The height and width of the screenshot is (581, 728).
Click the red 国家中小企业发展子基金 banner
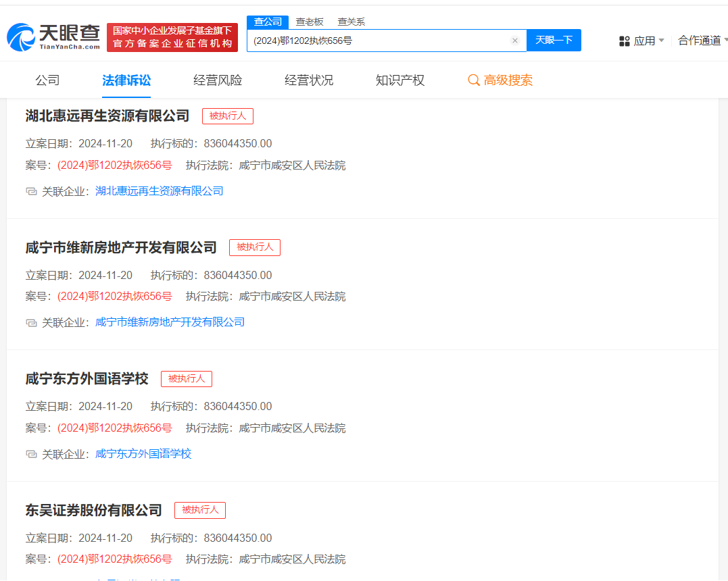tap(172, 37)
